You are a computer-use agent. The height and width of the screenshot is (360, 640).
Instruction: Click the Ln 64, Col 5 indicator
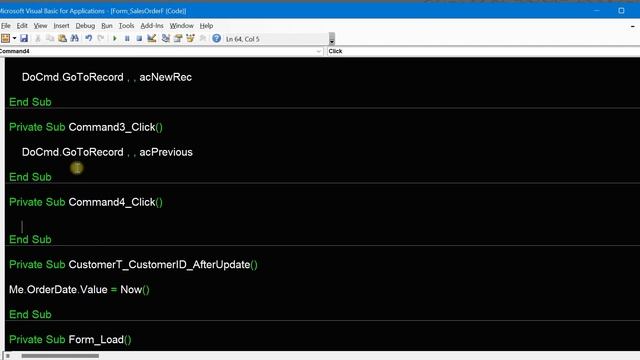(x=242, y=39)
